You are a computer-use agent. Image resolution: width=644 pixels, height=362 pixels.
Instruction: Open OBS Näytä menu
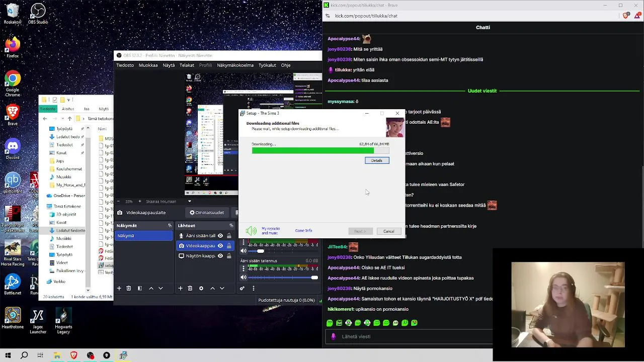(x=169, y=65)
